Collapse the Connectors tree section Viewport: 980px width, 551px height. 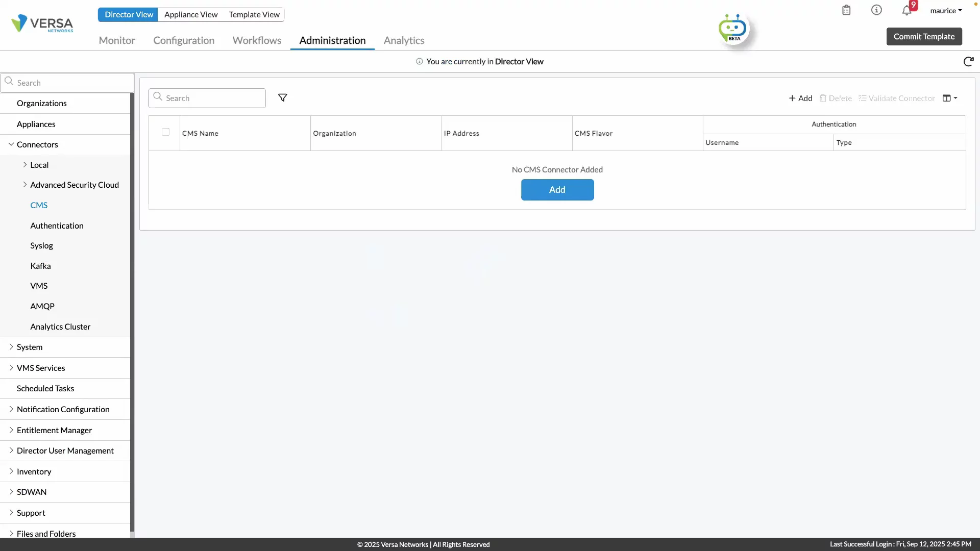click(11, 144)
